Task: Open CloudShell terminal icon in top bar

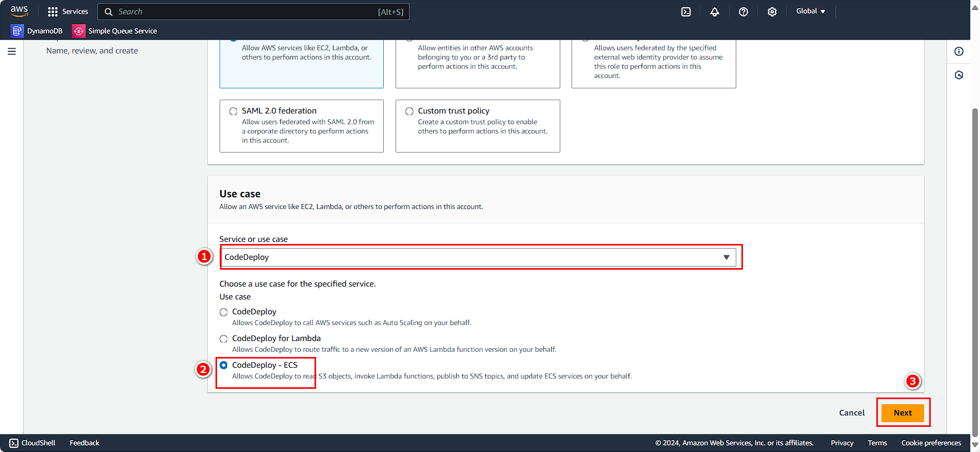Action: 686,12
